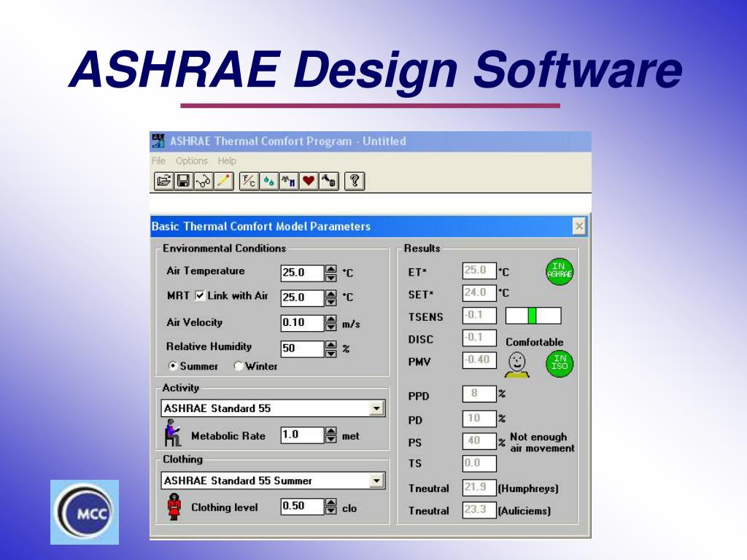
Task: Click the red-dressed clothing figure icon
Action: tap(174, 507)
